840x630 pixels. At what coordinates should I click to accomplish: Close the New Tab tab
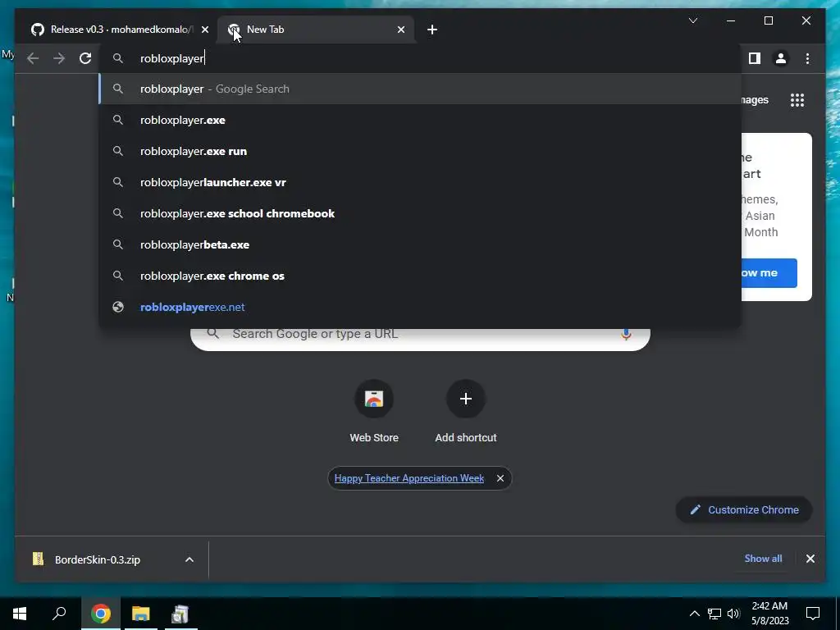401,30
